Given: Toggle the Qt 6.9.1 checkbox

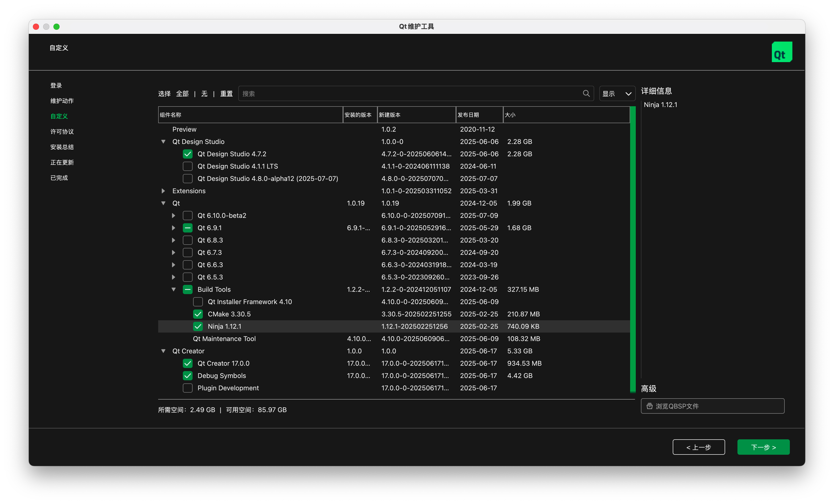Looking at the screenshot, I should point(187,228).
